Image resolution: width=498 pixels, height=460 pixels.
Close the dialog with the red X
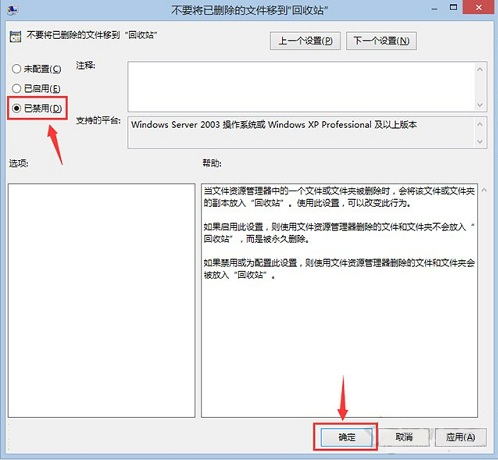479,7
